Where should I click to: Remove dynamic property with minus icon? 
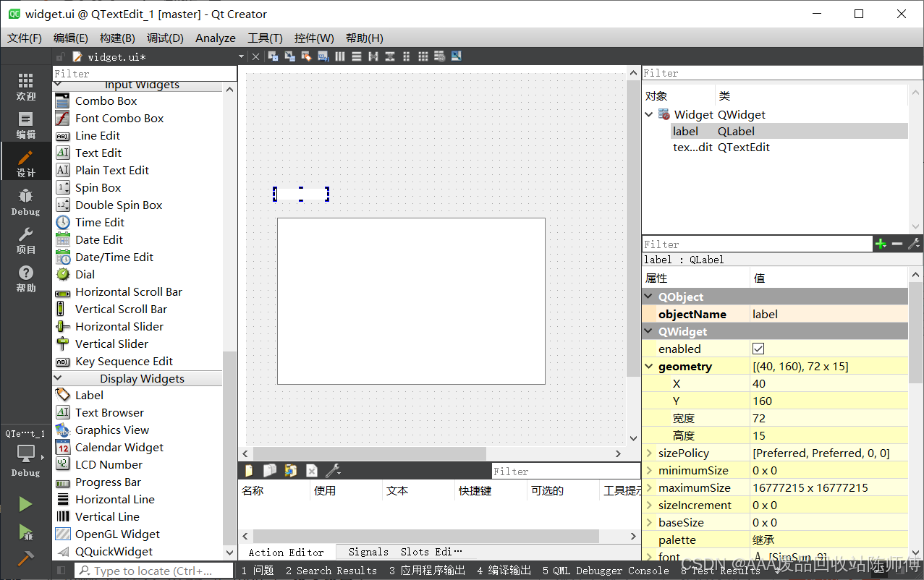[x=897, y=244]
